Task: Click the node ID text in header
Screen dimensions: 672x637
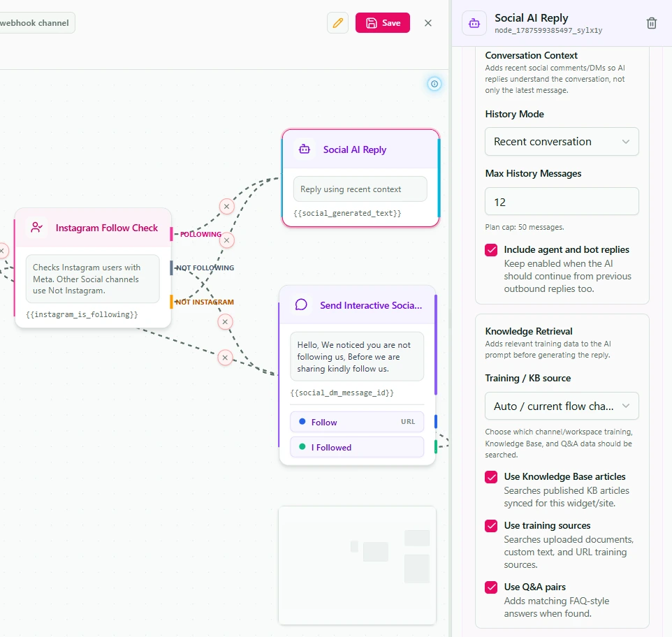Action: [548, 30]
